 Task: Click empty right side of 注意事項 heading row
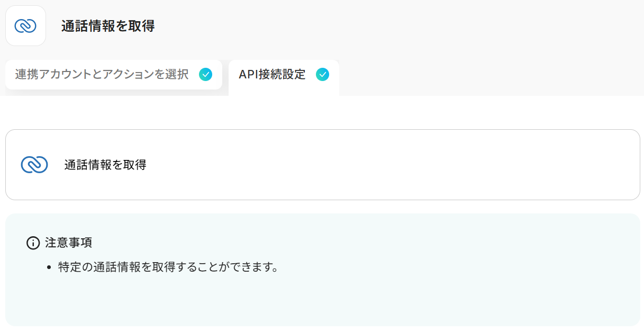(370, 243)
